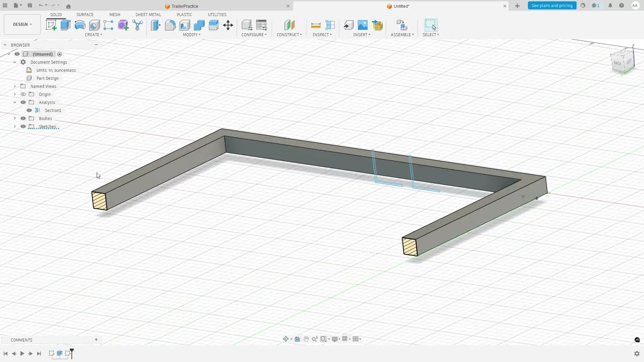Select the Create Form tool
Viewport: 644px width, 362px height.
[x=123, y=25]
